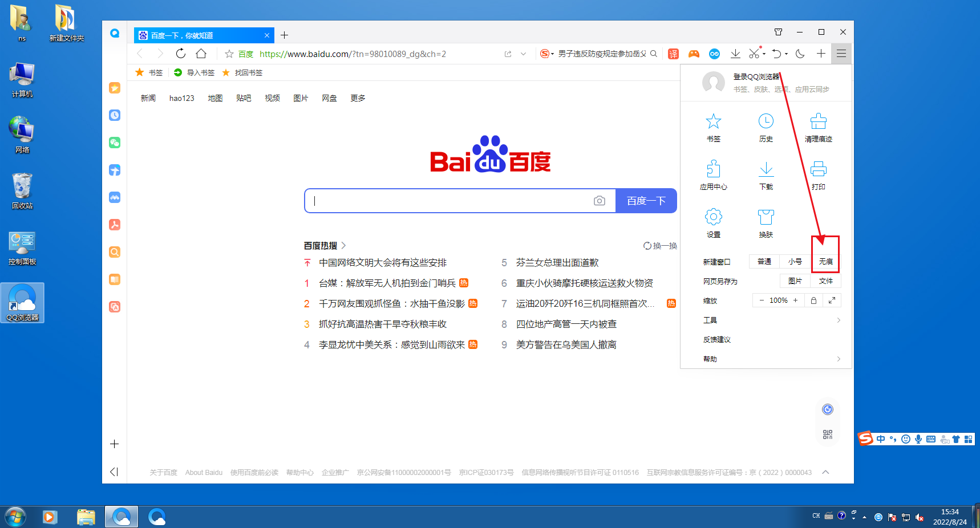Open the 贴吧 nav item

click(244, 98)
